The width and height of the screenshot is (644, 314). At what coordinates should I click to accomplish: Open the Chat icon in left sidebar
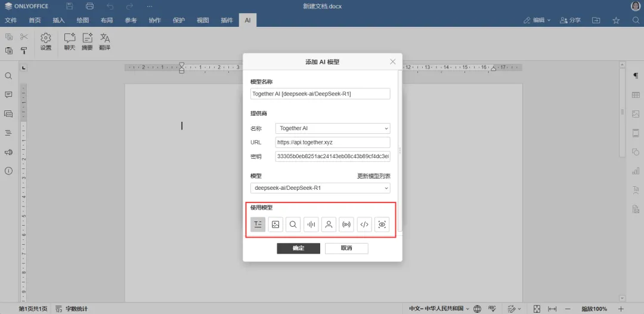[8, 114]
